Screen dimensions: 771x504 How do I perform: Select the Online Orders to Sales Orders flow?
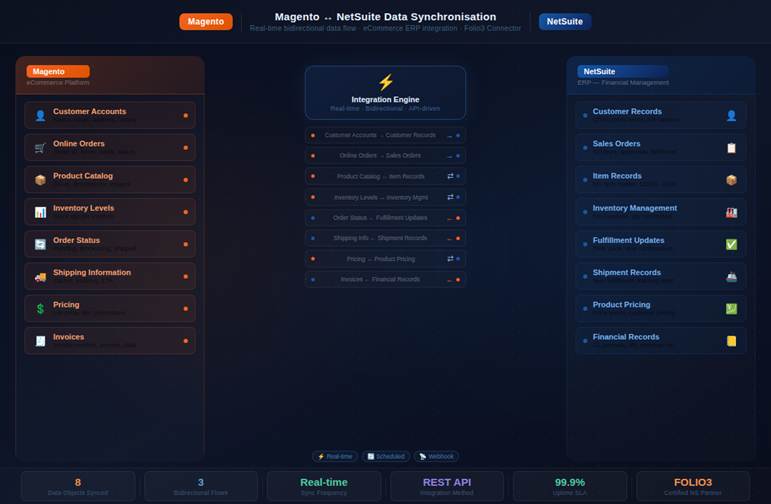(386, 155)
